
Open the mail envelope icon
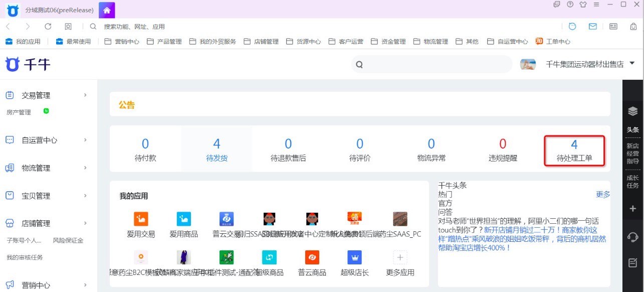(x=593, y=26)
